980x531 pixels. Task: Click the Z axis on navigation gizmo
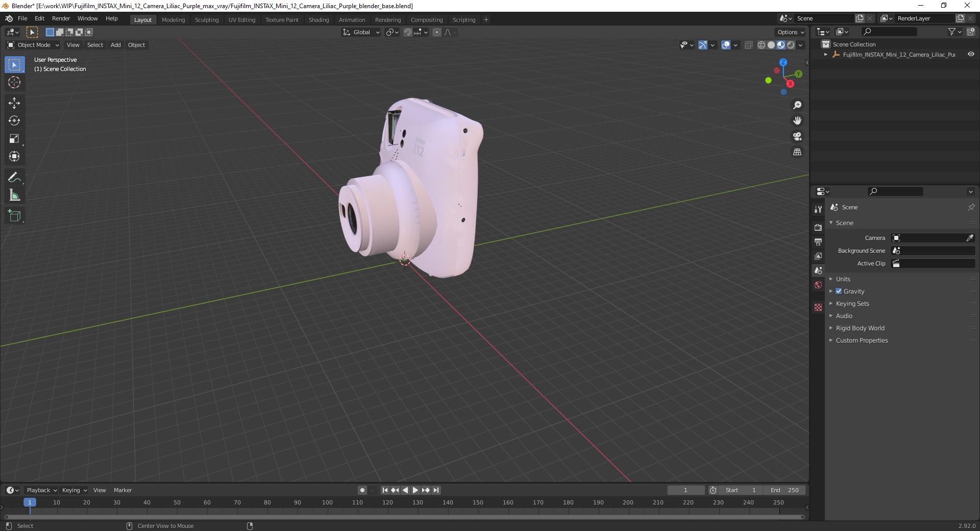pos(783,62)
